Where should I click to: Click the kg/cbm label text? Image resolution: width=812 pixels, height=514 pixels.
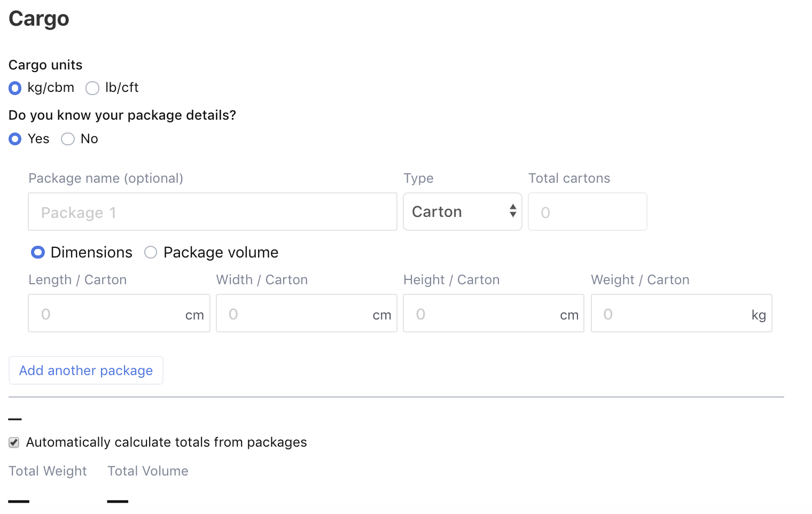point(51,88)
